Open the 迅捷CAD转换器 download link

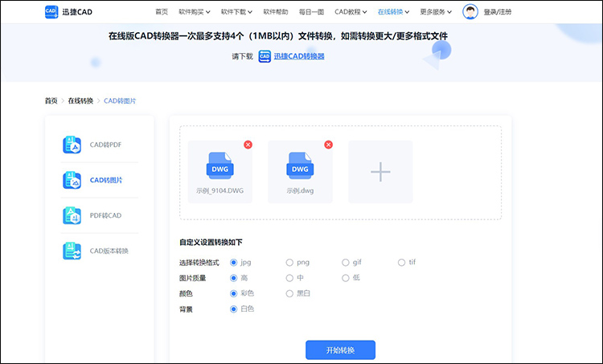299,56
